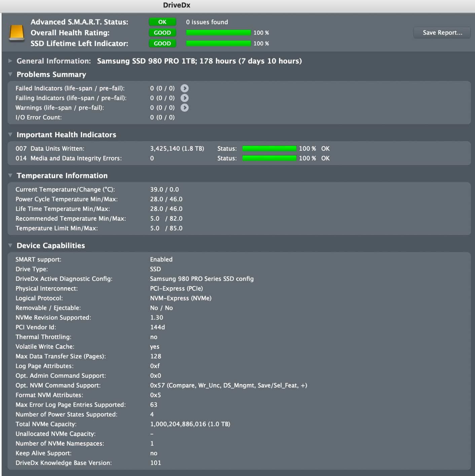Click the Life Time Temperature Min/Max label
Screen dimensions: 475x476
tap(63, 209)
